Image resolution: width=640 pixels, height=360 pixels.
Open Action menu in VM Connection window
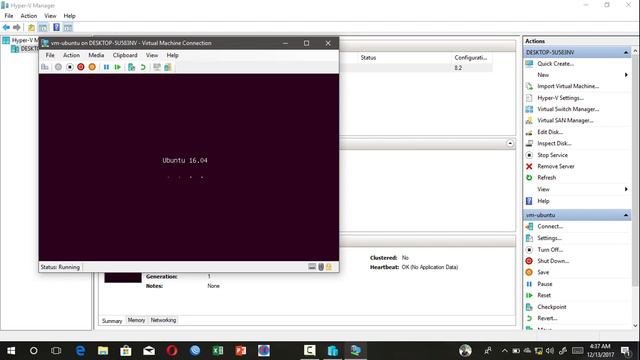(71, 55)
